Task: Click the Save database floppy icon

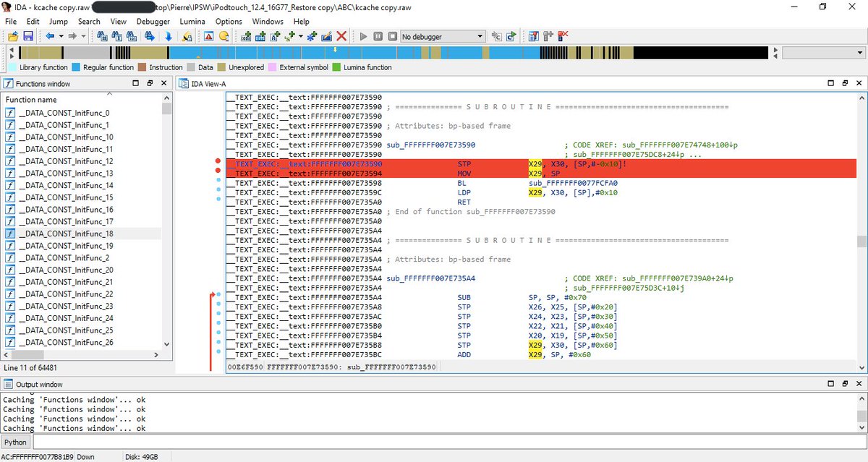Action: point(28,36)
